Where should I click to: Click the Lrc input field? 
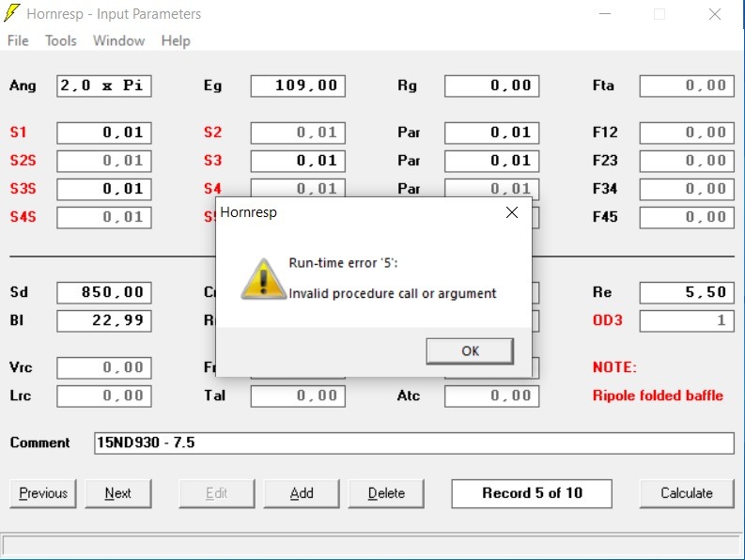click(104, 396)
